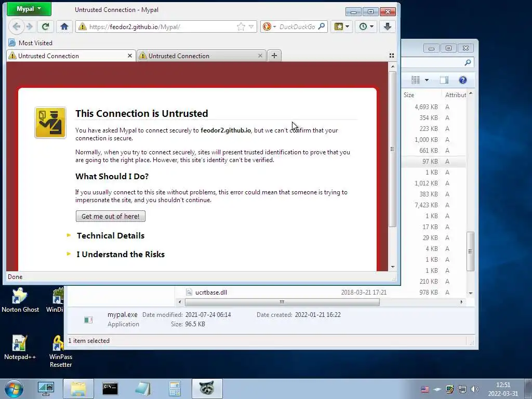Close the first Untrusted Connection tab
The width and height of the screenshot is (532, 399).
click(129, 56)
